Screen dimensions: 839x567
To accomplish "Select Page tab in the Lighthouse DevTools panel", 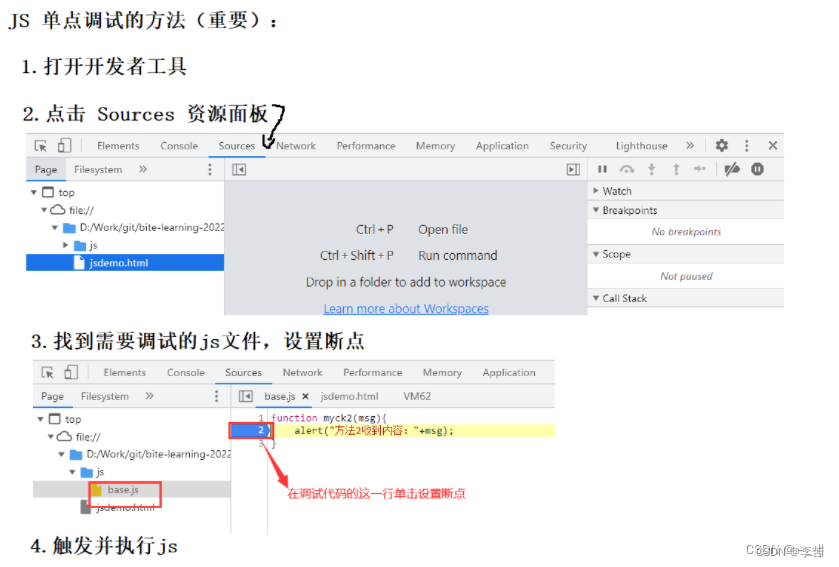I will [x=46, y=170].
